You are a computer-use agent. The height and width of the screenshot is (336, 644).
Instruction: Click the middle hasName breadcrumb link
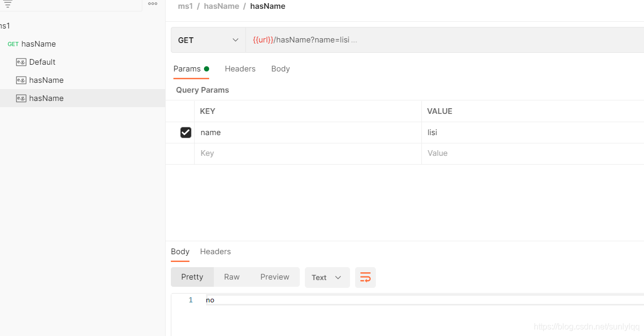click(x=222, y=6)
